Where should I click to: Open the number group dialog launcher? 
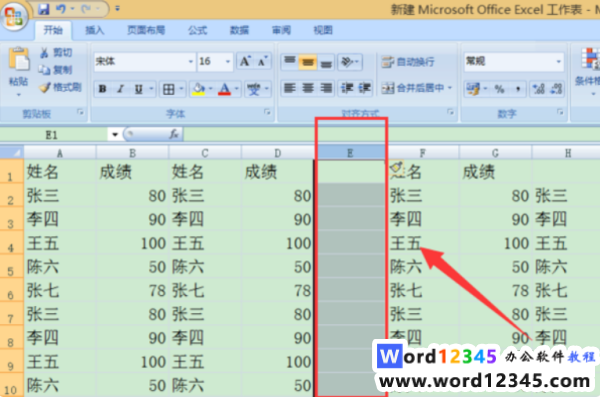click(x=560, y=112)
